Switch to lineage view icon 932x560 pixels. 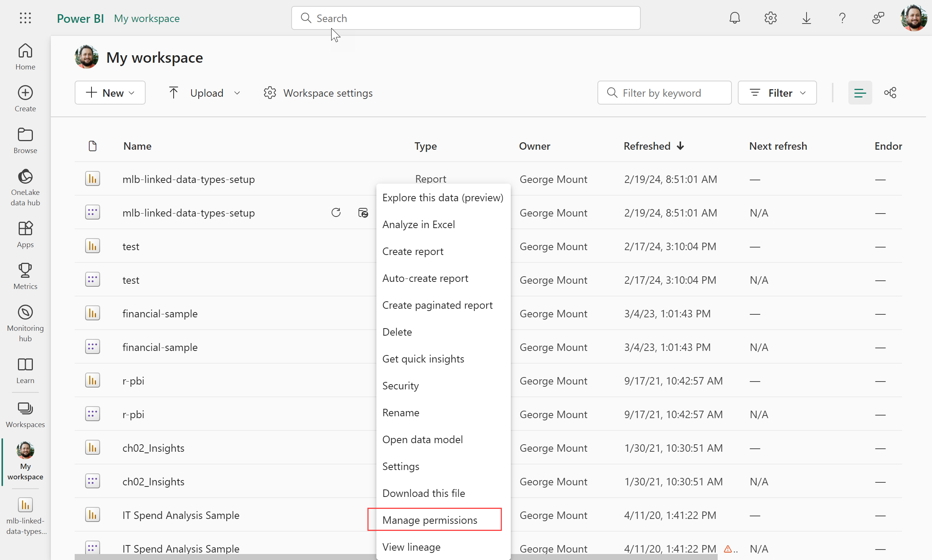(890, 93)
